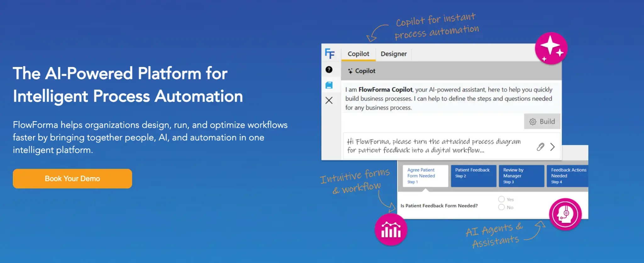Image resolution: width=644 pixels, height=263 pixels.
Task: Click the 'Copilot for instant process automation' caption
Action: point(436,26)
